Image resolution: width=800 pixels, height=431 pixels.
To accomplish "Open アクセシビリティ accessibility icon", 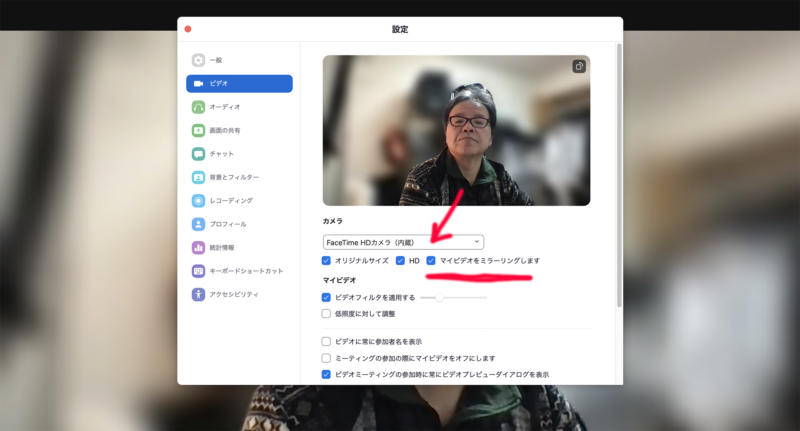I will pos(198,295).
